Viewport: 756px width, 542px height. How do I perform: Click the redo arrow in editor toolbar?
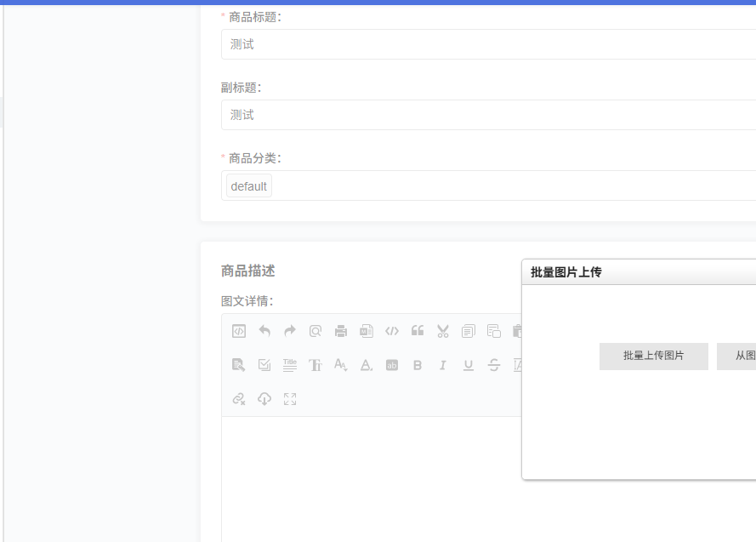click(x=290, y=331)
